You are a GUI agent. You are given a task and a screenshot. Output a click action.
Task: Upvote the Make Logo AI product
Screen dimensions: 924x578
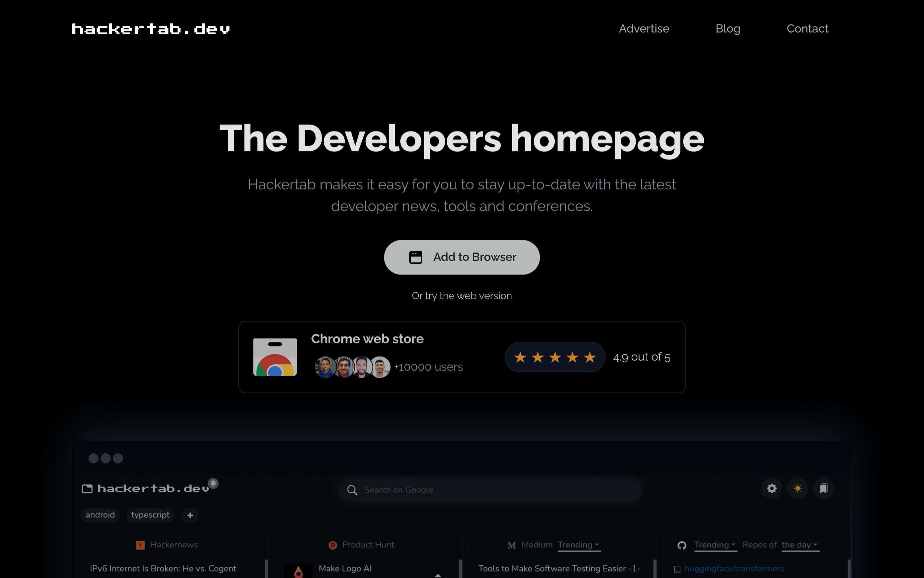[x=438, y=571]
